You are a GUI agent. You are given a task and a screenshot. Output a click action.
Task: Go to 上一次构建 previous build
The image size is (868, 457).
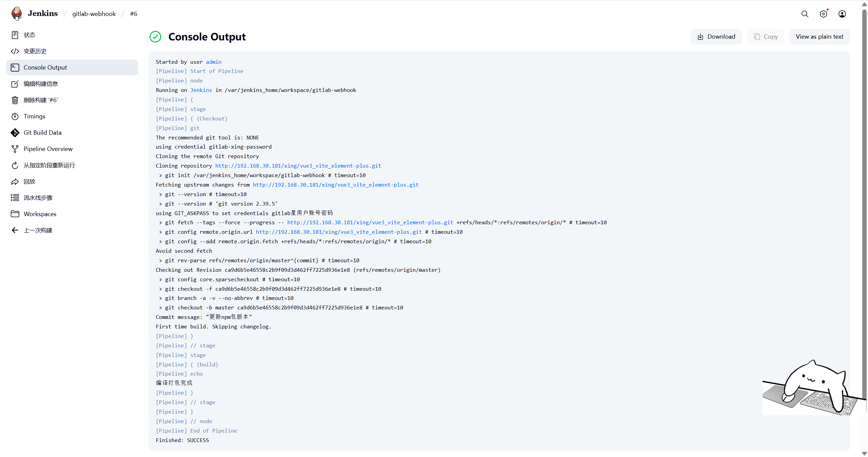tap(72, 230)
